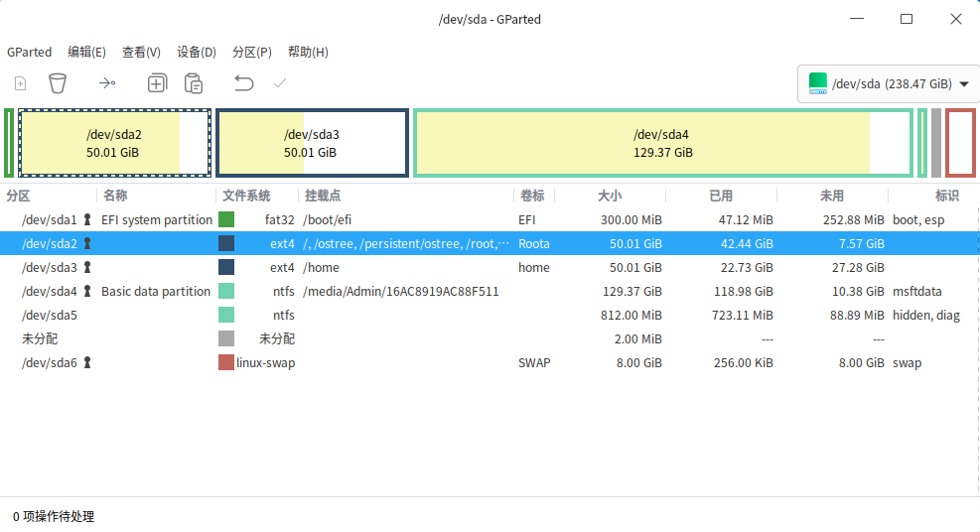This screenshot has height=532, width=980.
Task: Click the Paste partition toolbar icon
Action: (x=193, y=83)
